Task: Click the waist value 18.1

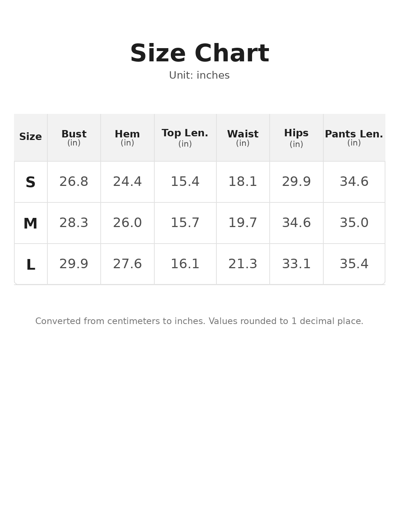Action: click(243, 182)
